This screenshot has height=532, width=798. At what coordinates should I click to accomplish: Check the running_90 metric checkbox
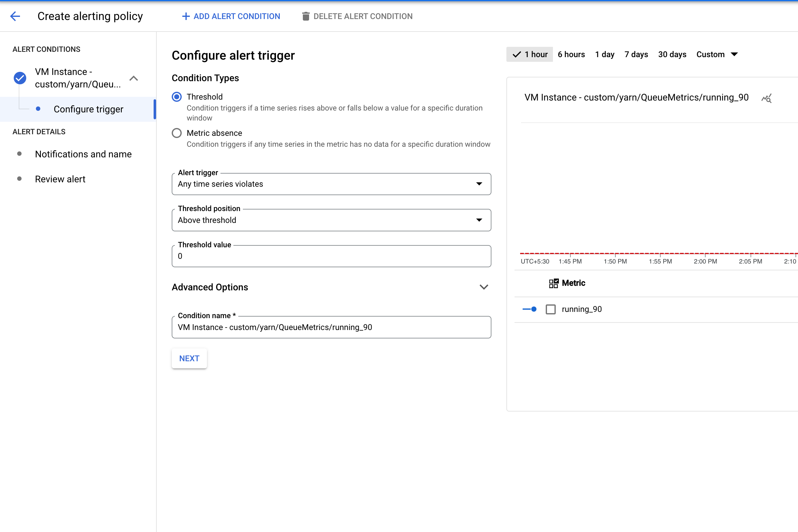tap(550, 309)
